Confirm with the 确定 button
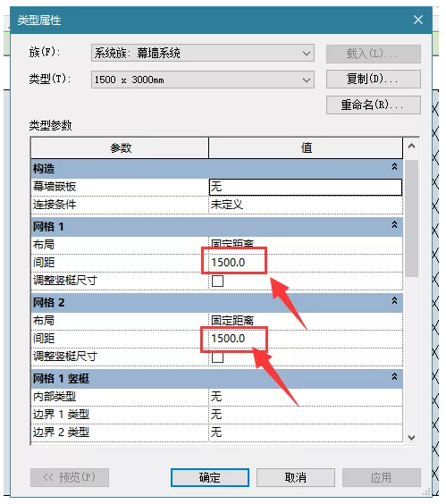Image resolution: width=446 pixels, height=504 pixels. point(210,477)
